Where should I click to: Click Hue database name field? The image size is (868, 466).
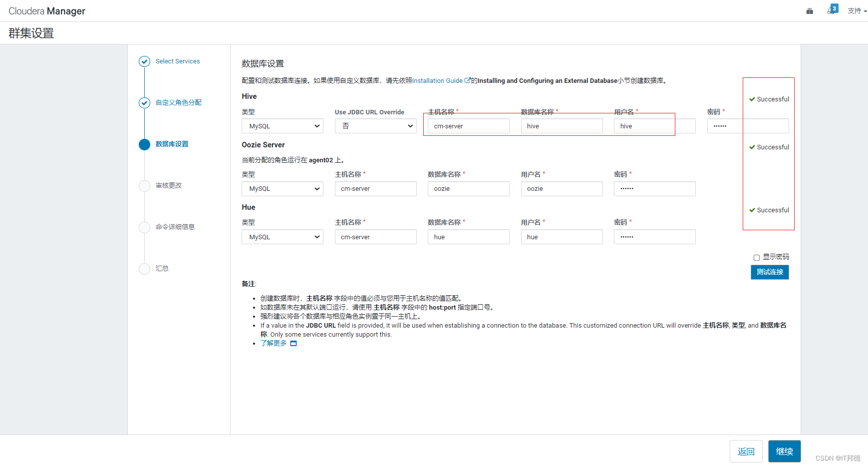469,237
